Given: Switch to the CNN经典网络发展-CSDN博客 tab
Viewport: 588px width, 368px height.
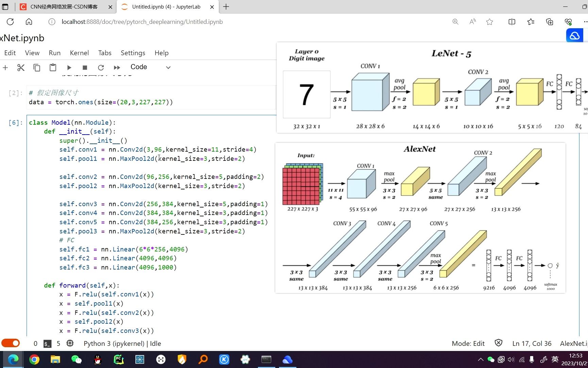Looking at the screenshot, I should [64, 6].
